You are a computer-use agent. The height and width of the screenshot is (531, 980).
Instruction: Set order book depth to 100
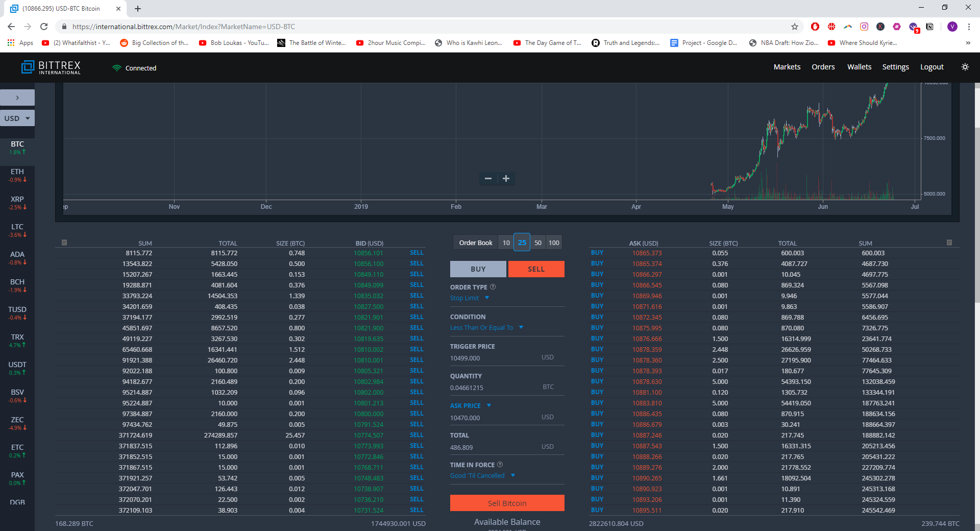[x=553, y=242]
